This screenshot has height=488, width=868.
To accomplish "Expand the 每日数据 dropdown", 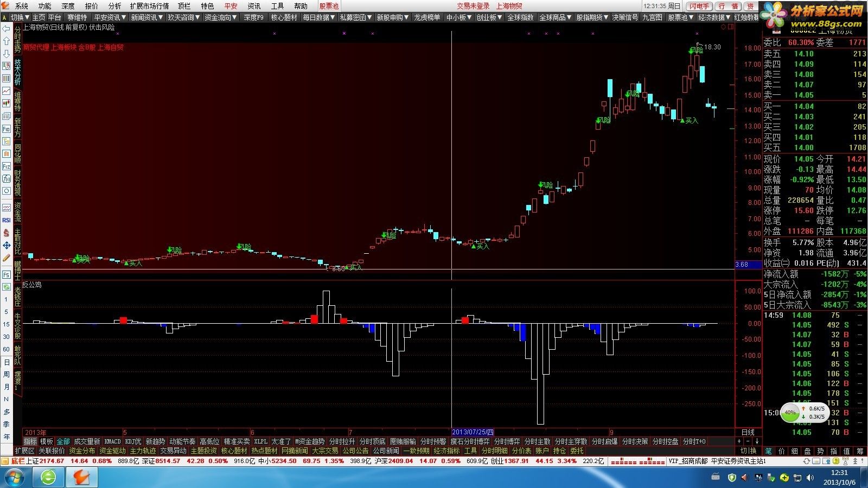I will [319, 17].
